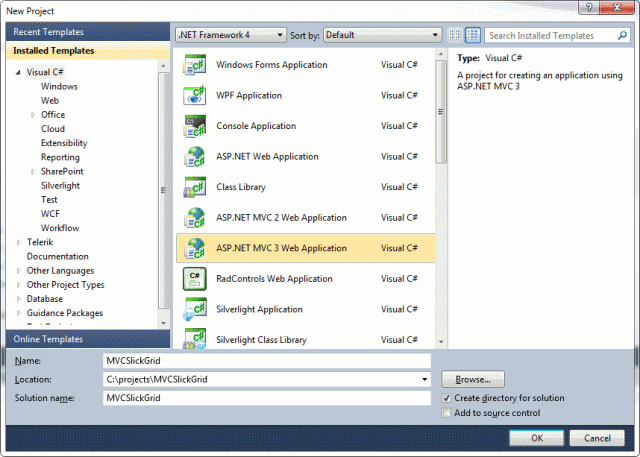
Task: Enable Add to source control checkbox
Action: [x=446, y=413]
